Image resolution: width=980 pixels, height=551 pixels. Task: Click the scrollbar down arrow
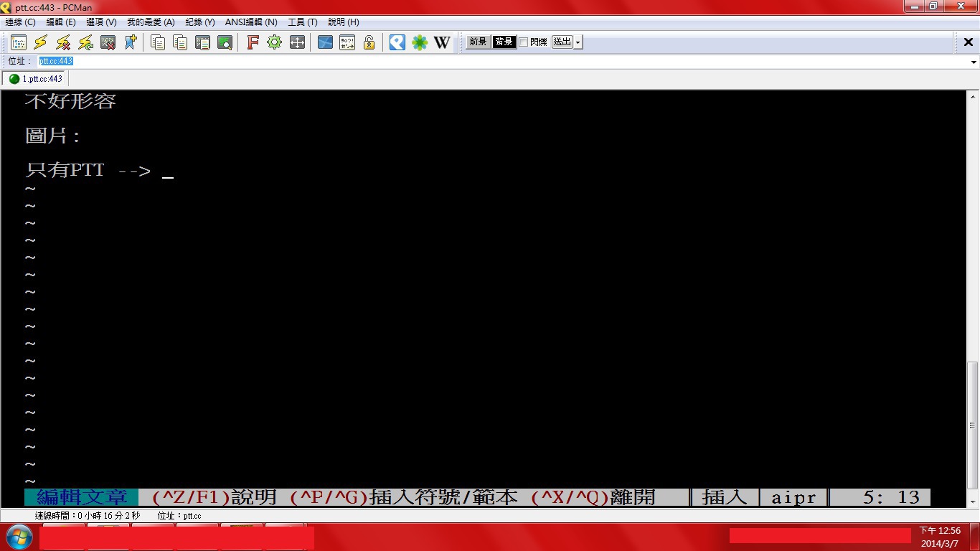(x=974, y=502)
